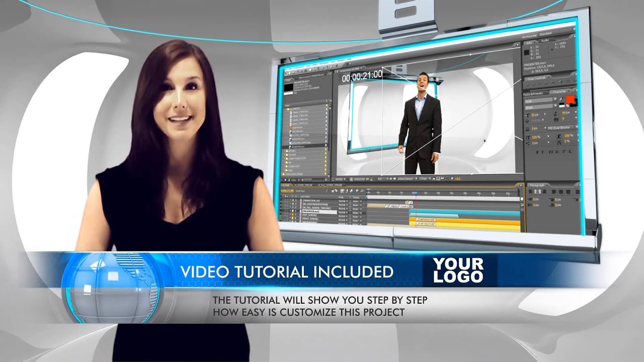Switch to the Audio panel tab
Viewport: 644px width, 362px height.
(x=544, y=41)
